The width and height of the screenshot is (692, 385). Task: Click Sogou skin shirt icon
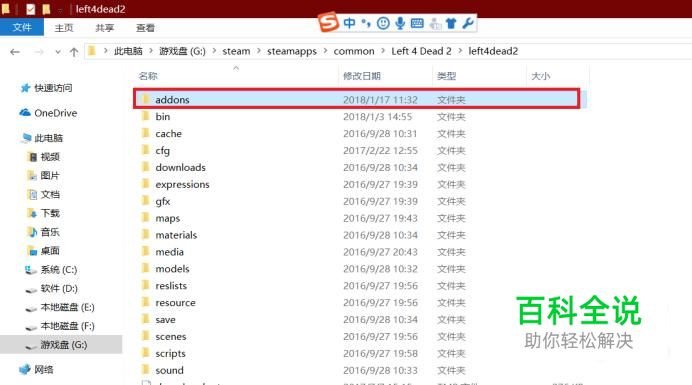tap(451, 23)
